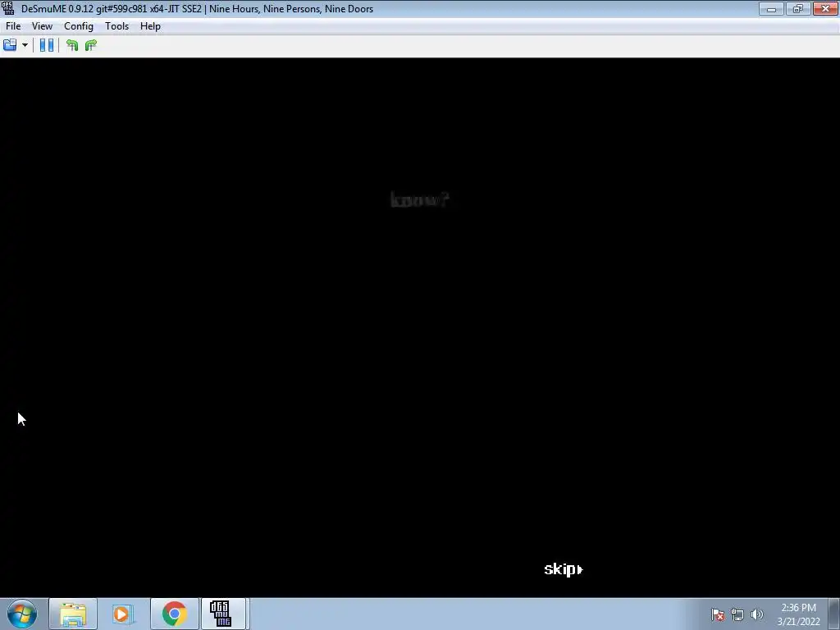Viewport: 840px width, 630px height.
Task: Open the Windows Start menu
Action: click(x=22, y=614)
